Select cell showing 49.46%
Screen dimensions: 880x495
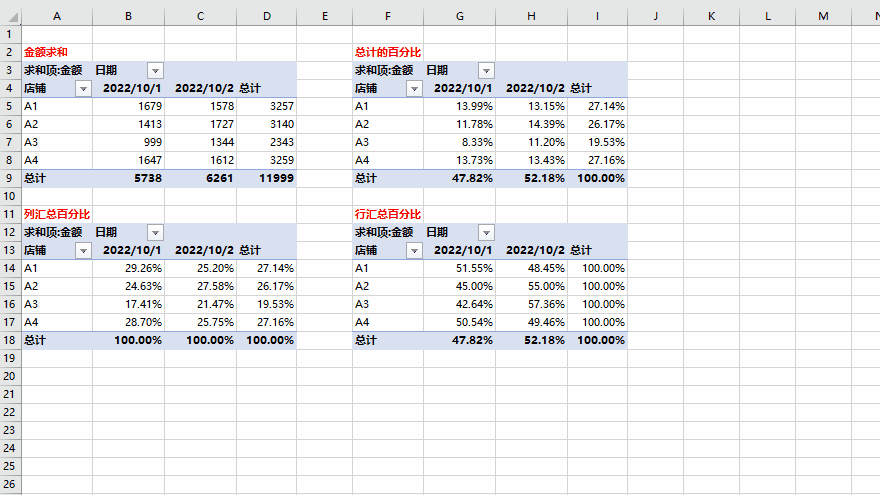tap(531, 322)
